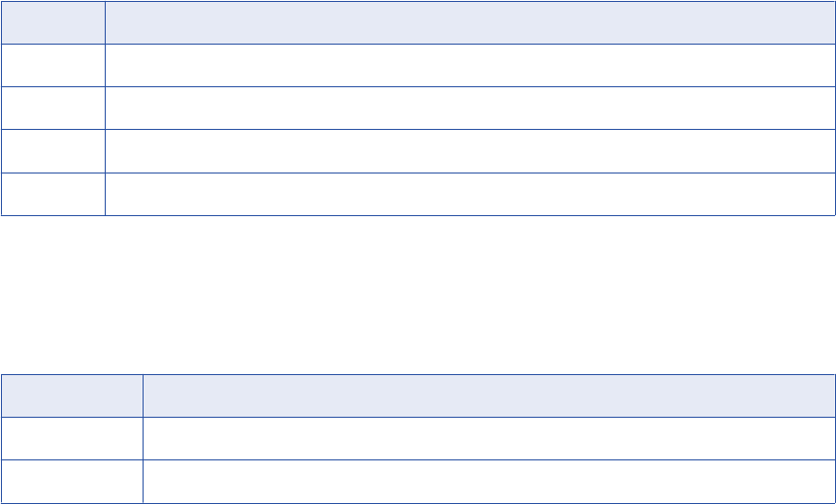Select first body row wide cell, lower table
Viewport: 836px width, 504px height.
click(489, 438)
